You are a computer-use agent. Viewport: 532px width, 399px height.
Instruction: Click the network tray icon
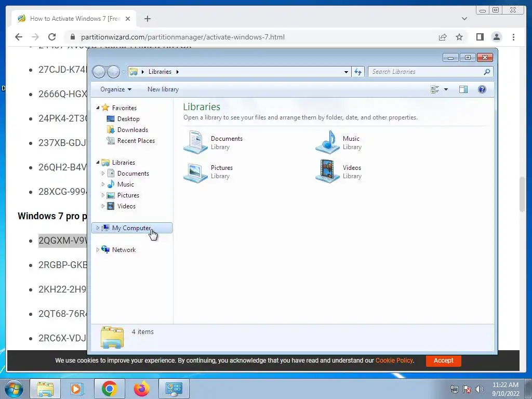coord(454,389)
